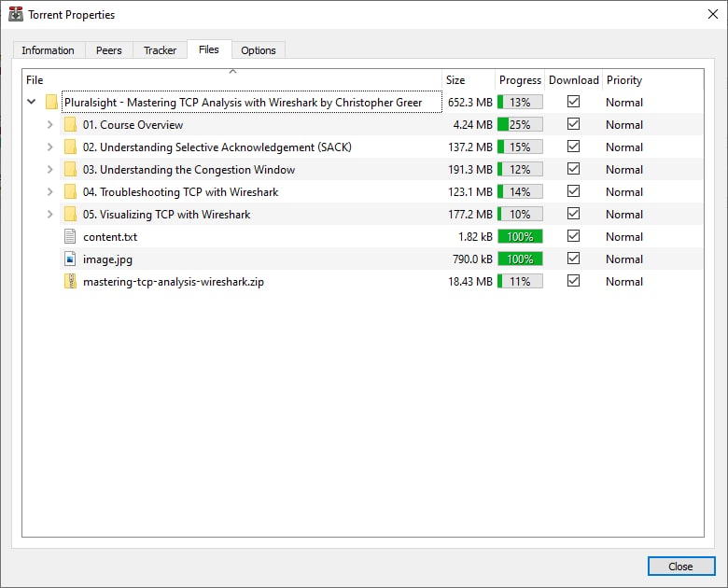Click the 191.3 MB size value
The image size is (728, 588).
point(469,170)
